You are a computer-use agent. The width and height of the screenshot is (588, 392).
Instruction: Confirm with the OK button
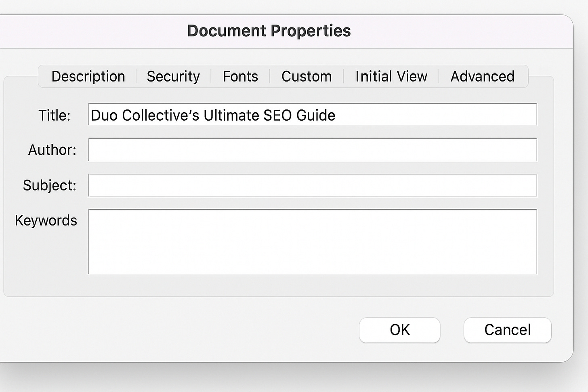point(399,330)
